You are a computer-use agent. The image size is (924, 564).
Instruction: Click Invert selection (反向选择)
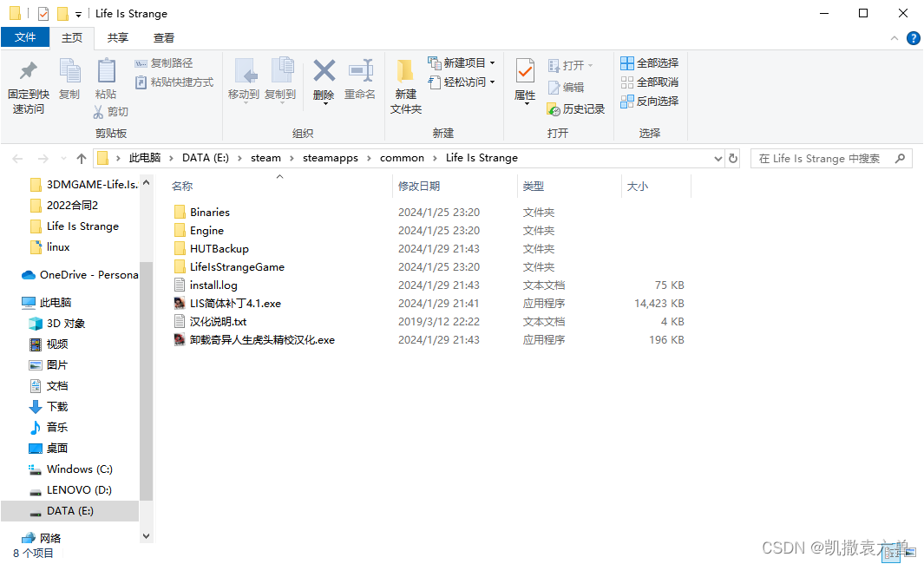[649, 102]
